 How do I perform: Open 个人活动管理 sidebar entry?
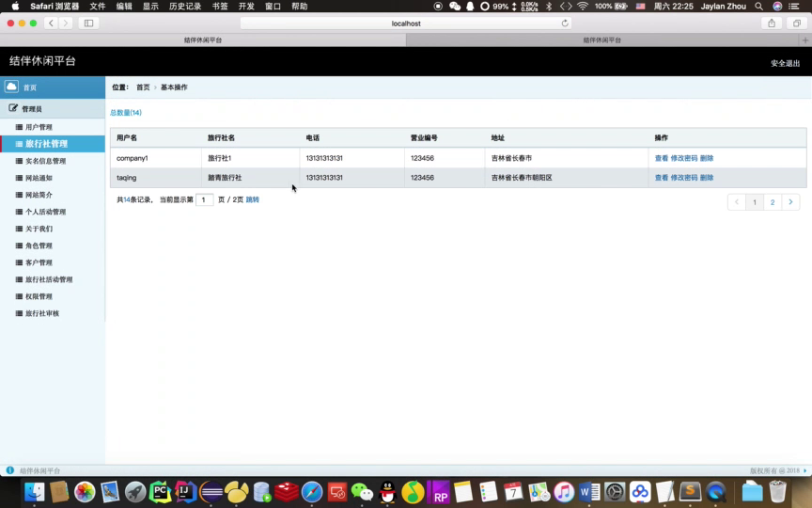coord(45,212)
